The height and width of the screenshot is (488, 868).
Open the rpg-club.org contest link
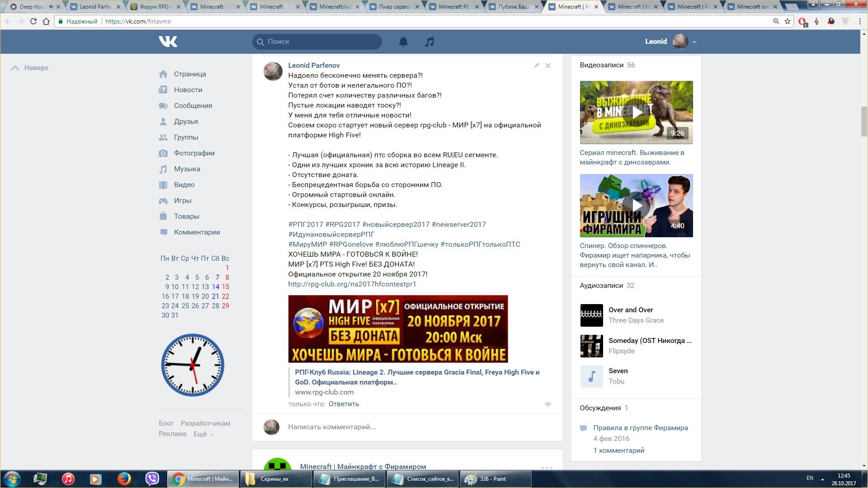(352, 284)
